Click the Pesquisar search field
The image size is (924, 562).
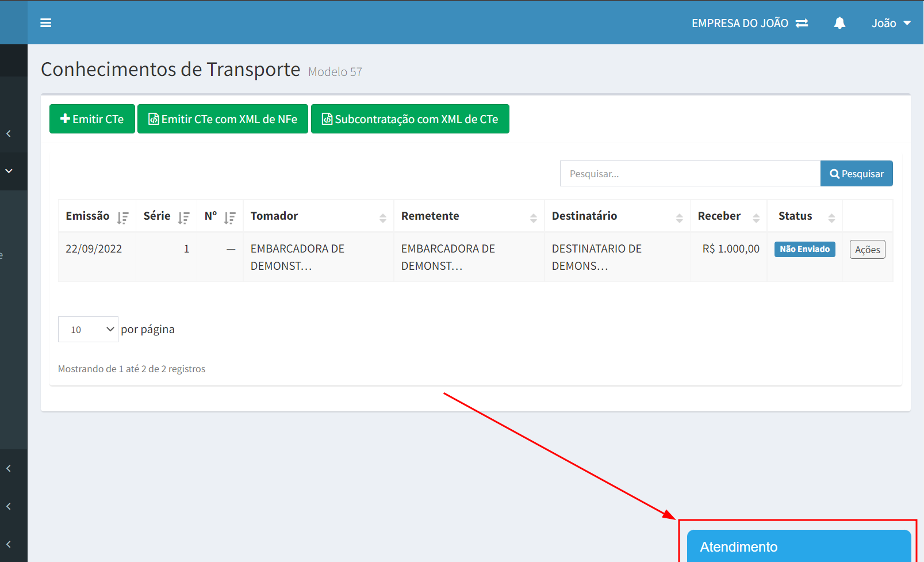click(690, 174)
